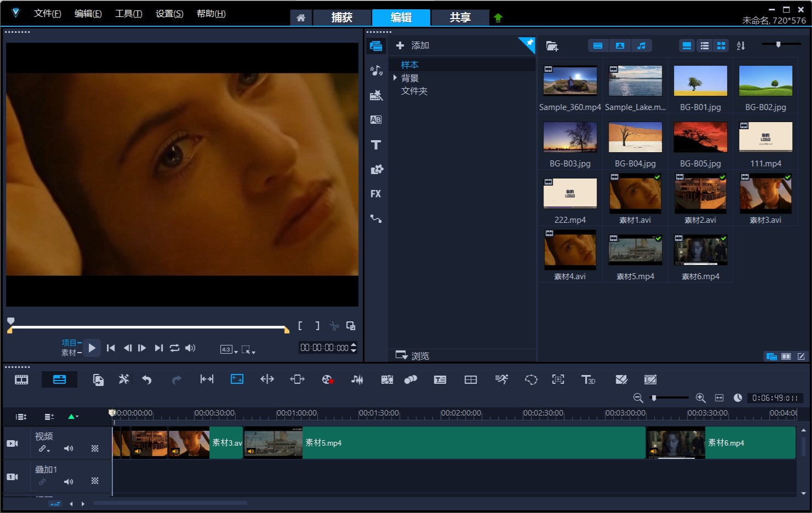Screen dimensions: 812x513
Task: Toggle repeat playback in preview
Action: click(x=175, y=348)
